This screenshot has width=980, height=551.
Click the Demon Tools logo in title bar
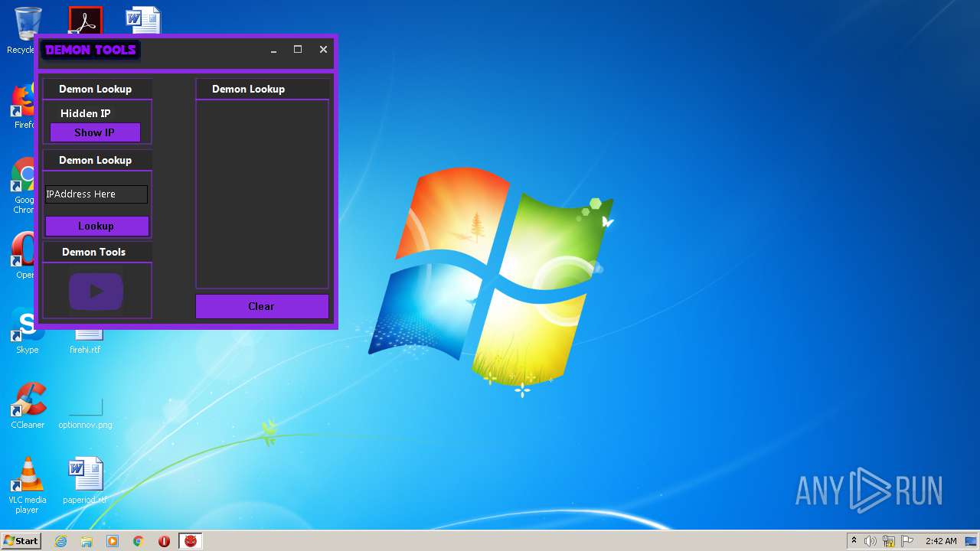click(90, 51)
